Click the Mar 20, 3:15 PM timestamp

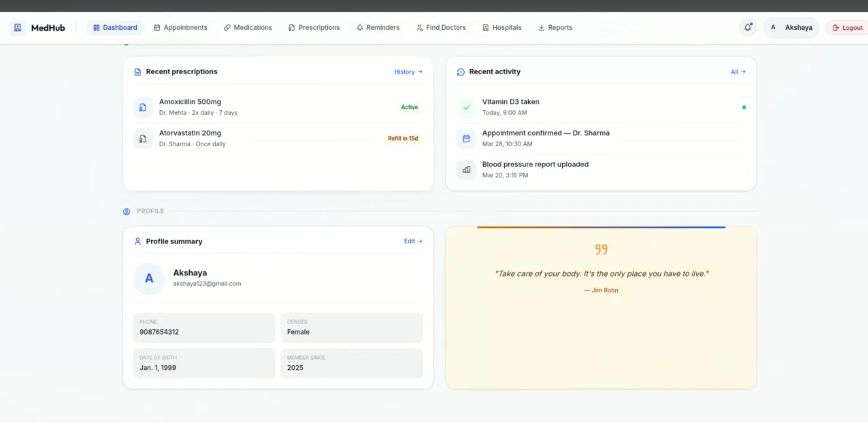coord(505,175)
